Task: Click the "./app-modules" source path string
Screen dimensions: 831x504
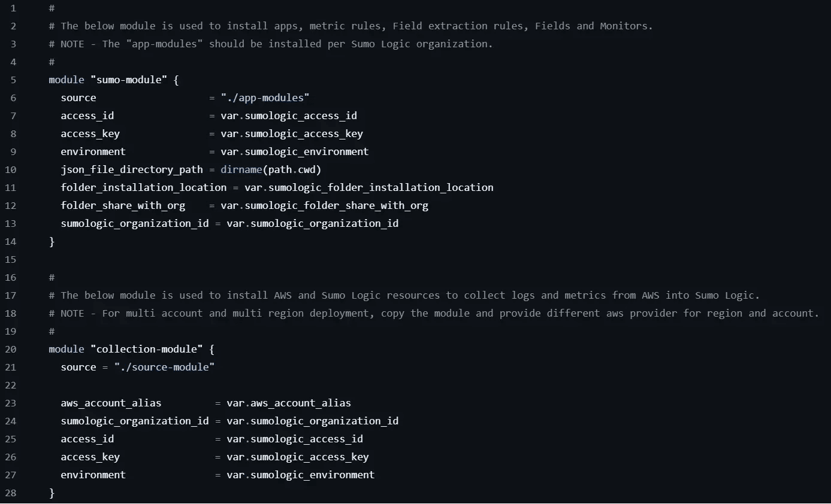Action: 265,98
